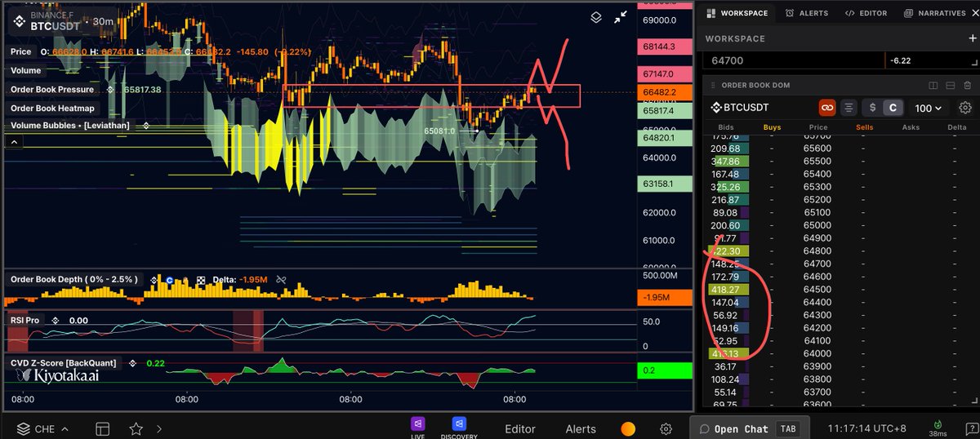Open Editor from the bottom bar
Viewport: 980px width, 439px height.
(x=520, y=428)
